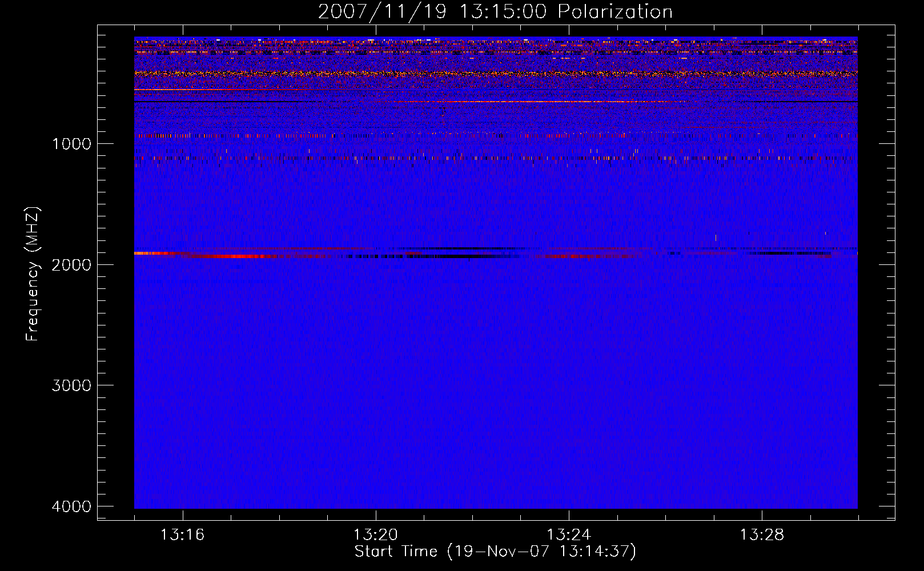Click the orange noisy band near top of spectrogram
This screenshot has height=571, width=924.
(496, 74)
